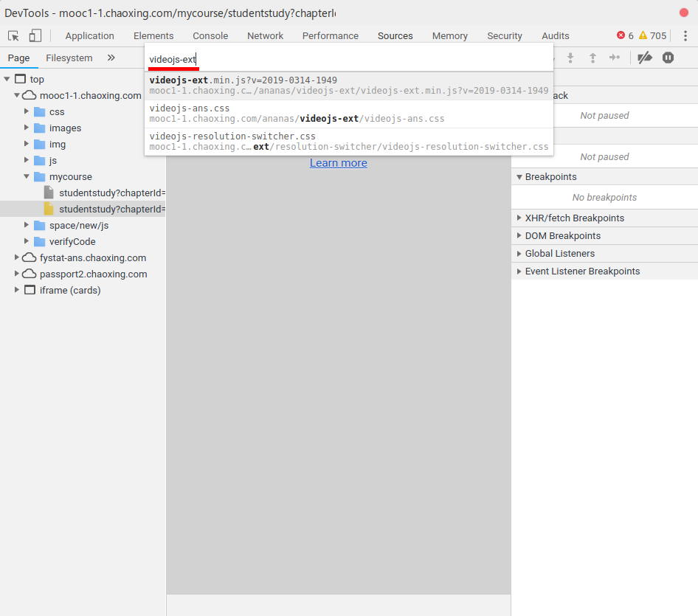Select the Filesystem navigator tab
Viewport: 698px width, 616px height.
click(69, 58)
